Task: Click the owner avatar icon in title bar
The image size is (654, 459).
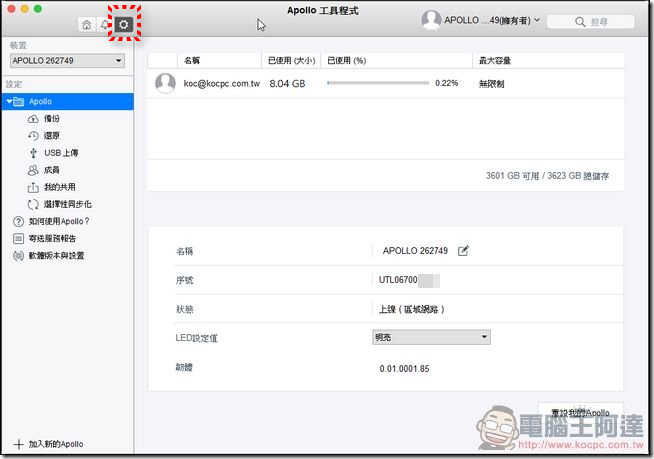Action: [431, 20]
